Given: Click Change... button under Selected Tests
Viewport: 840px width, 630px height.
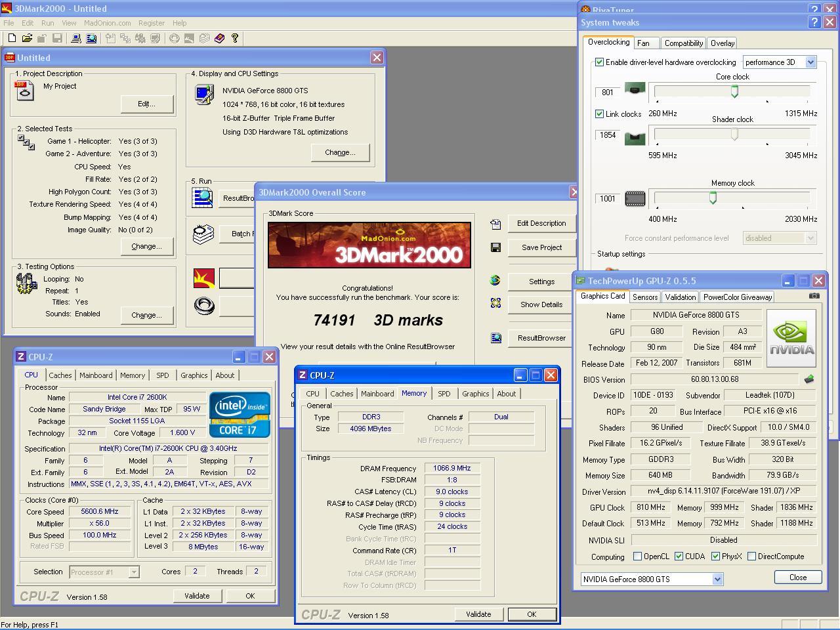Looking at the screenshot, I should [146, 246].
